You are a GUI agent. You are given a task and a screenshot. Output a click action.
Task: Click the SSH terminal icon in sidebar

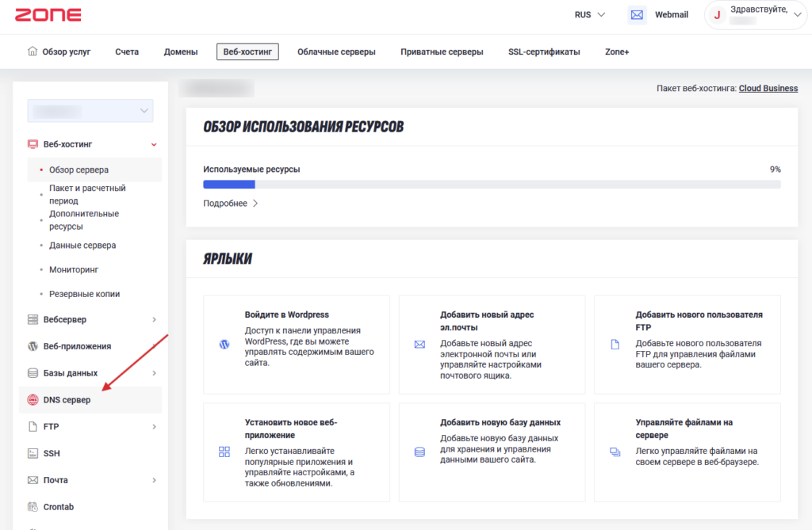[33, 453]
